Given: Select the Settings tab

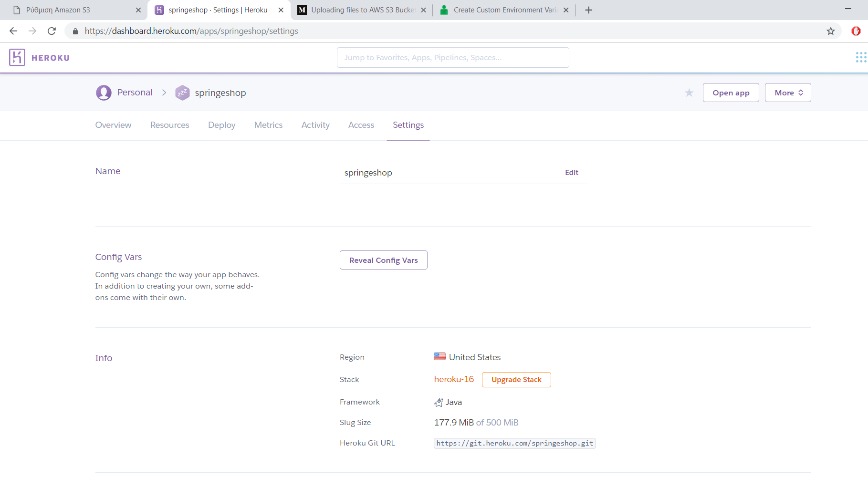Looking at the screenshot, I should tap(408, 125).
